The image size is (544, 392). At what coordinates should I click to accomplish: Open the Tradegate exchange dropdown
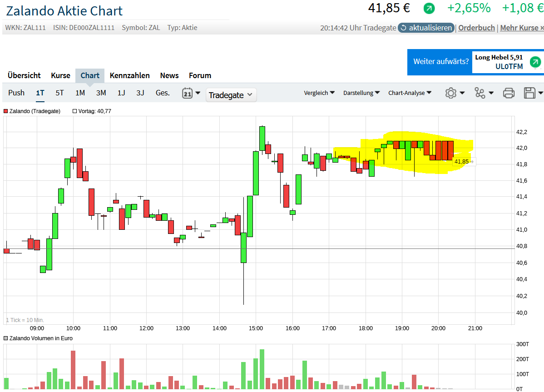click(x=231, y=95)
